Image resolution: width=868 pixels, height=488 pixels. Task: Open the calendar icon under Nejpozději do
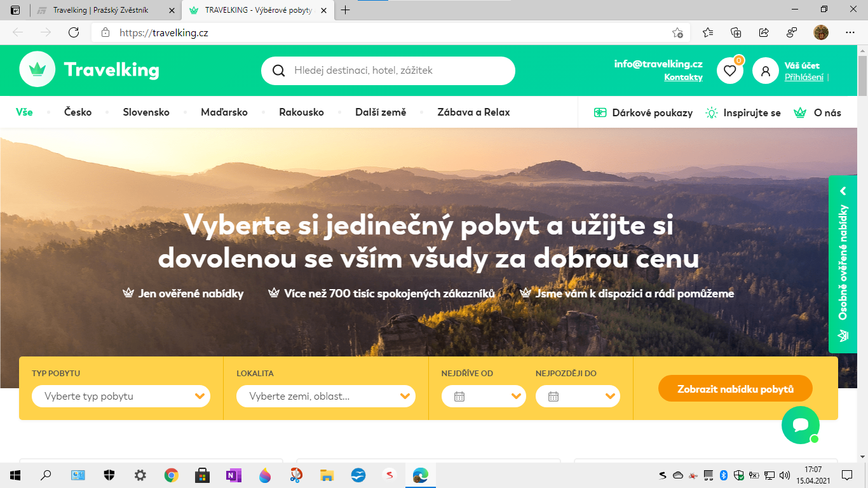point(552,396)
